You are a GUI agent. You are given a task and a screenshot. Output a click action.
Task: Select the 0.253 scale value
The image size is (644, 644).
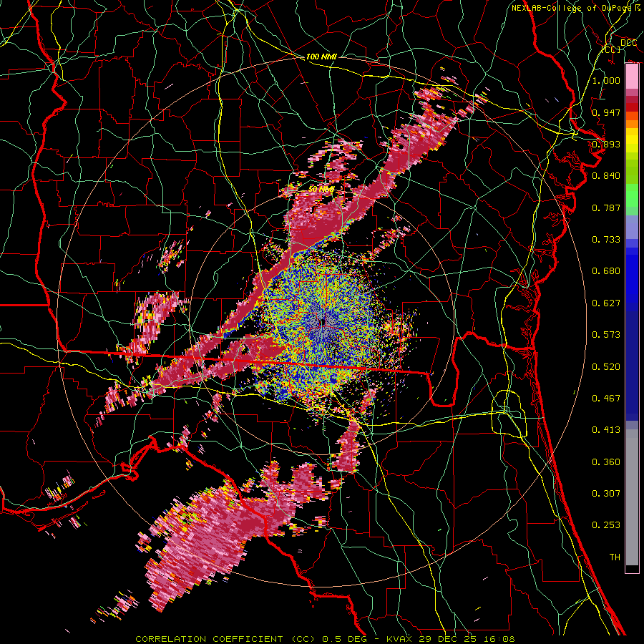tap(606, 525)
